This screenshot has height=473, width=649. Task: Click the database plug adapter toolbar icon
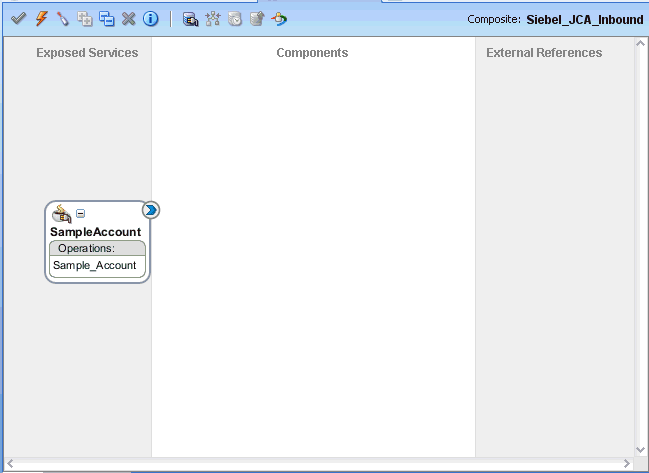tap(190, 19)
